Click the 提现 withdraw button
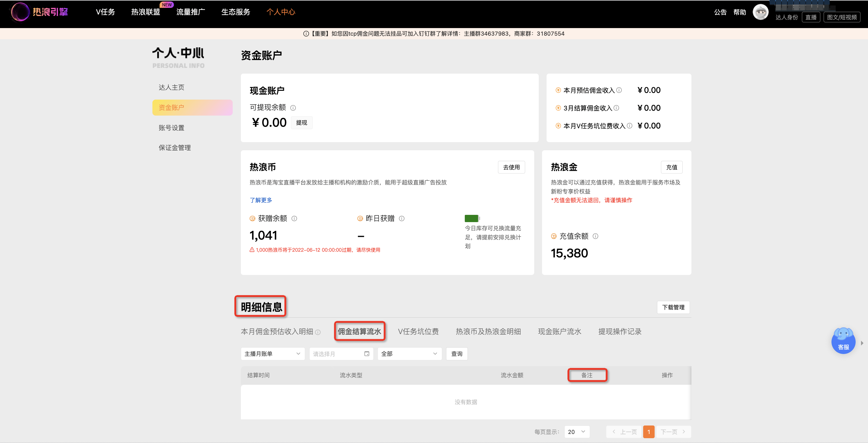Screen dimensions: 868x443 pos(302,123)
